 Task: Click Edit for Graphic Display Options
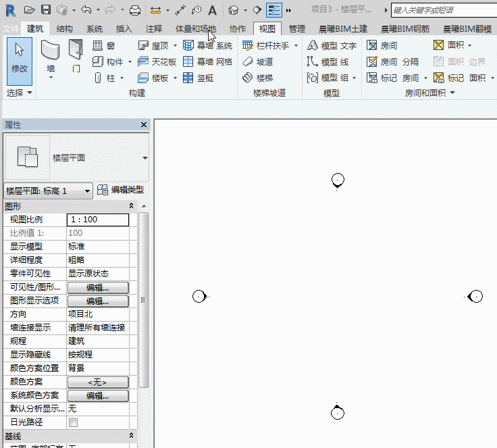click(98, 301)
